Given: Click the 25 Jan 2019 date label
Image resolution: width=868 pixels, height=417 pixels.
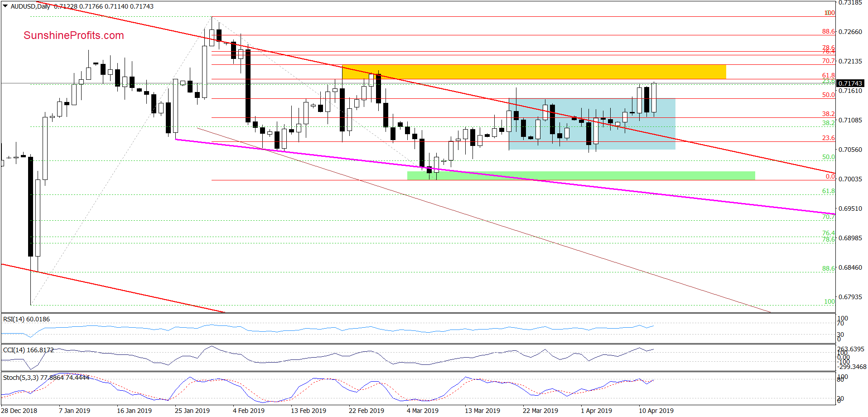Looking at the screenshot, I should coord(192,411).
